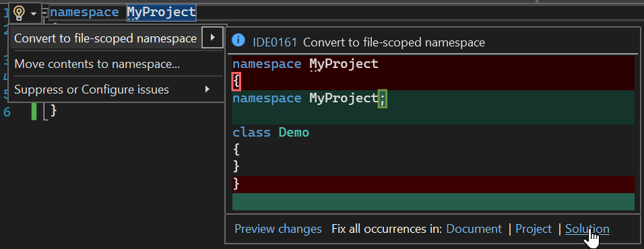
Task: Collapse the namespace outlining box on line 1
Action: pyautogui.click(x=45, y=12)
